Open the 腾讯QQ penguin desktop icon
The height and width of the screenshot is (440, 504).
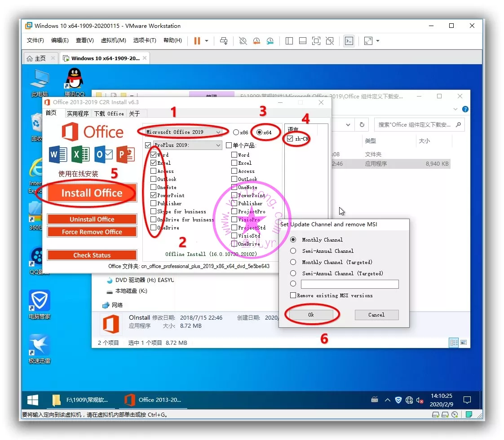(74, 81)
